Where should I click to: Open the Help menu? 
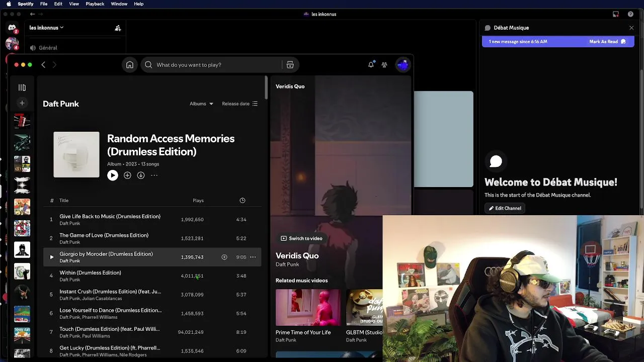coord(139,4)
